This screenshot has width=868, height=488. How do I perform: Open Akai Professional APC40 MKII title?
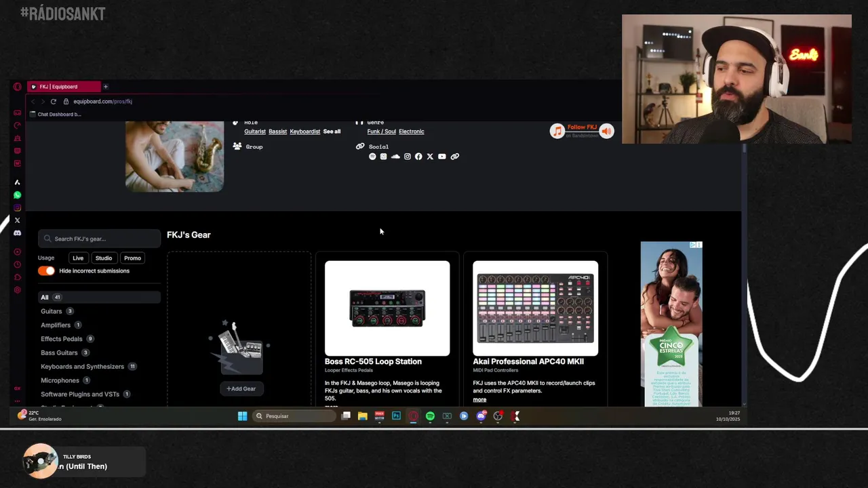pos(528,362)
